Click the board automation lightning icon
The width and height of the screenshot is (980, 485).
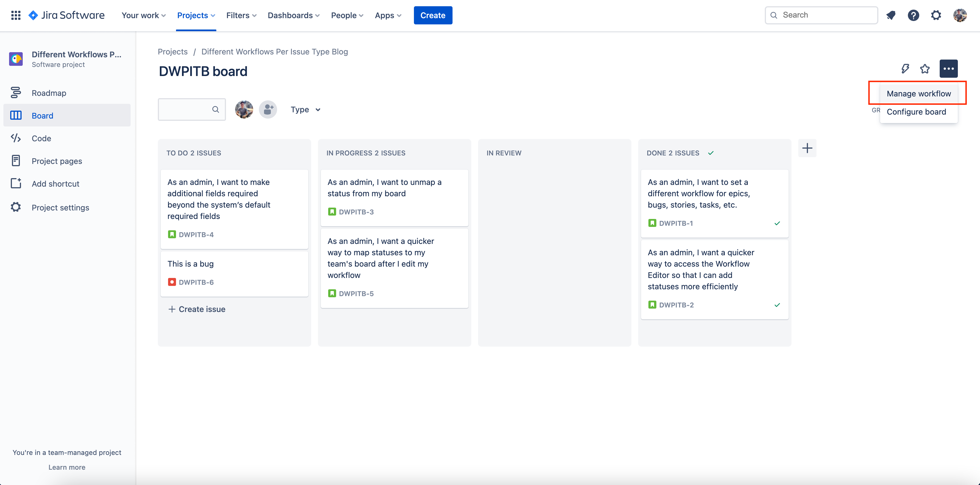905,69
